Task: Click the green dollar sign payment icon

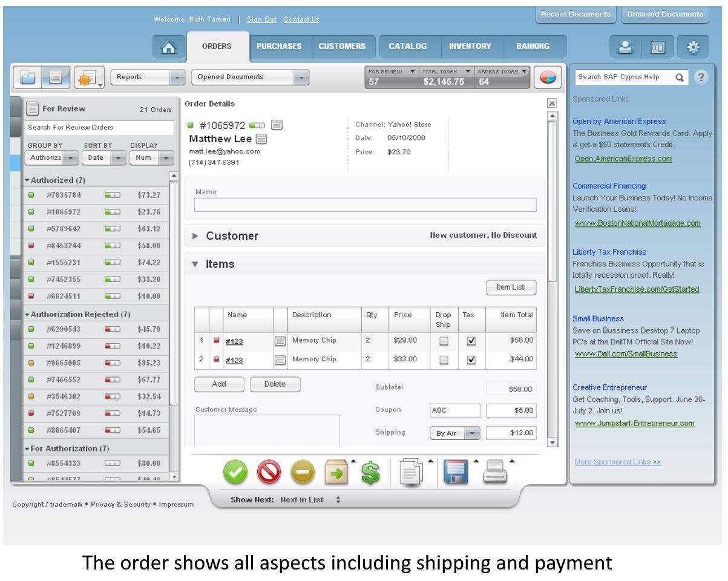Action: coord(370,472)
